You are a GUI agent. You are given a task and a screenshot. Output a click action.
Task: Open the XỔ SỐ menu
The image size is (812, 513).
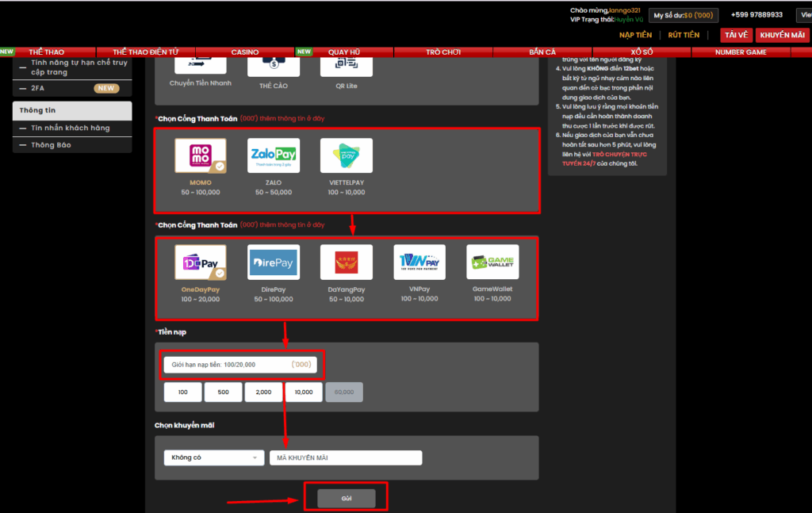642,52
